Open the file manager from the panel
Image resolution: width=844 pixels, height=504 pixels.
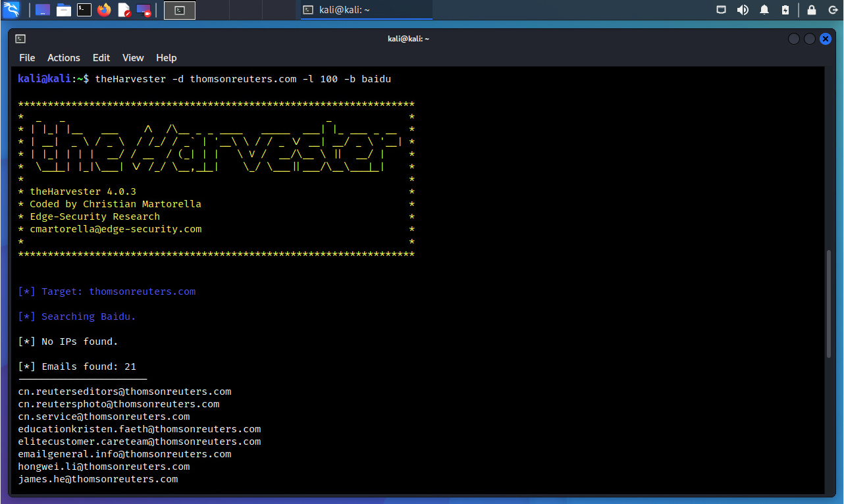pyautogui.click(x=63, y=10)
